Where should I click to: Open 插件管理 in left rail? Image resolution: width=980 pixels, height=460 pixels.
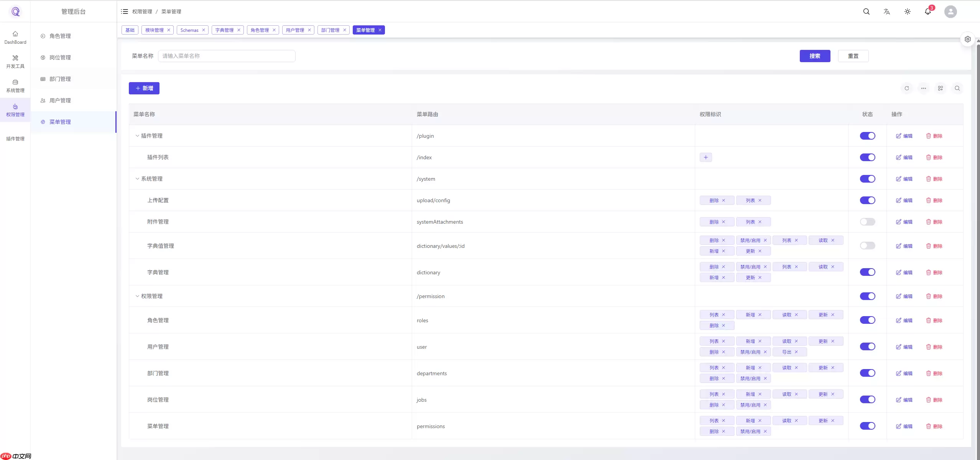point(15,138)
